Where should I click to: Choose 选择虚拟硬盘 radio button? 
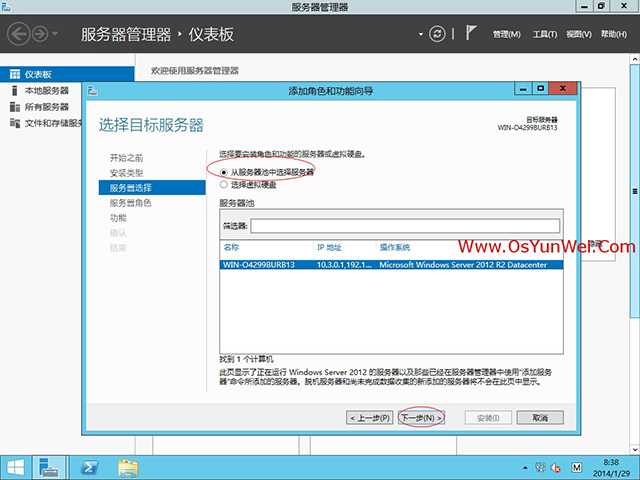tap(223, 185)
